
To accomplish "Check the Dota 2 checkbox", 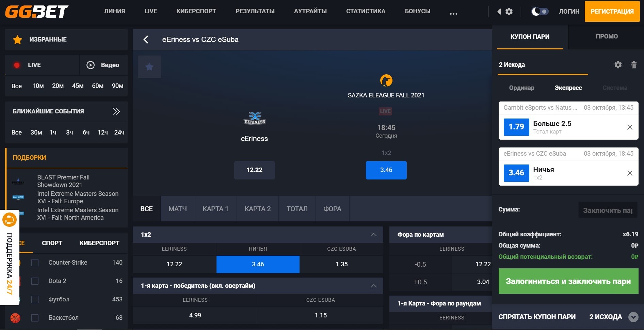I will [x=35, y=281].
